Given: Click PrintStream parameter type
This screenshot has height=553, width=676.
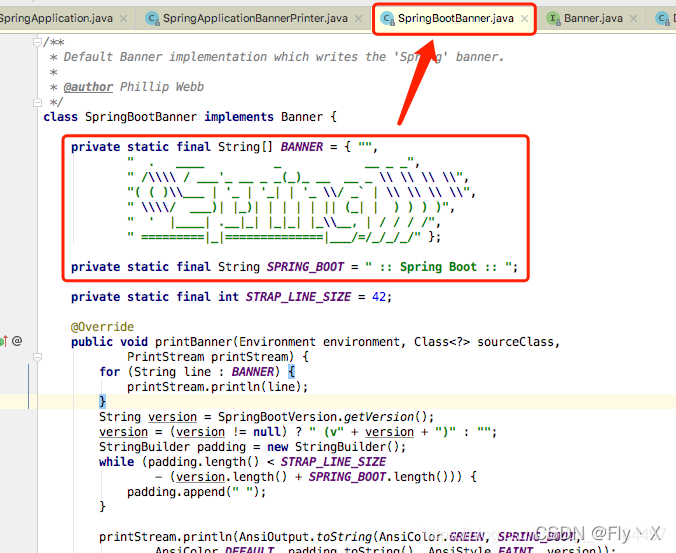Looking at the screenshot, I should tap(165, 357).
